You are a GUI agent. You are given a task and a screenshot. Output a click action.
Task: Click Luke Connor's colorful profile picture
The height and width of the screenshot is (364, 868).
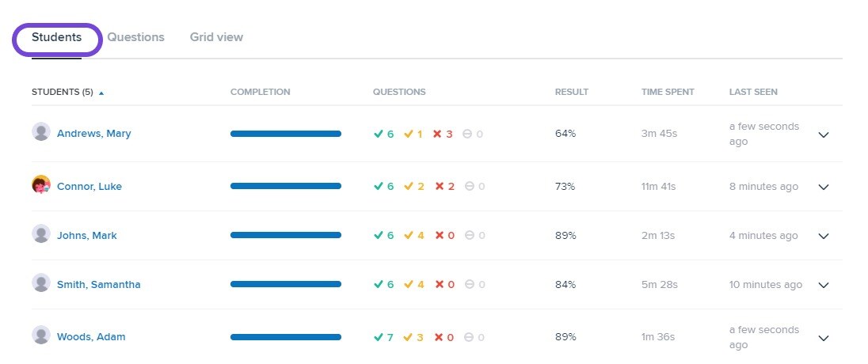coord(41,184)
